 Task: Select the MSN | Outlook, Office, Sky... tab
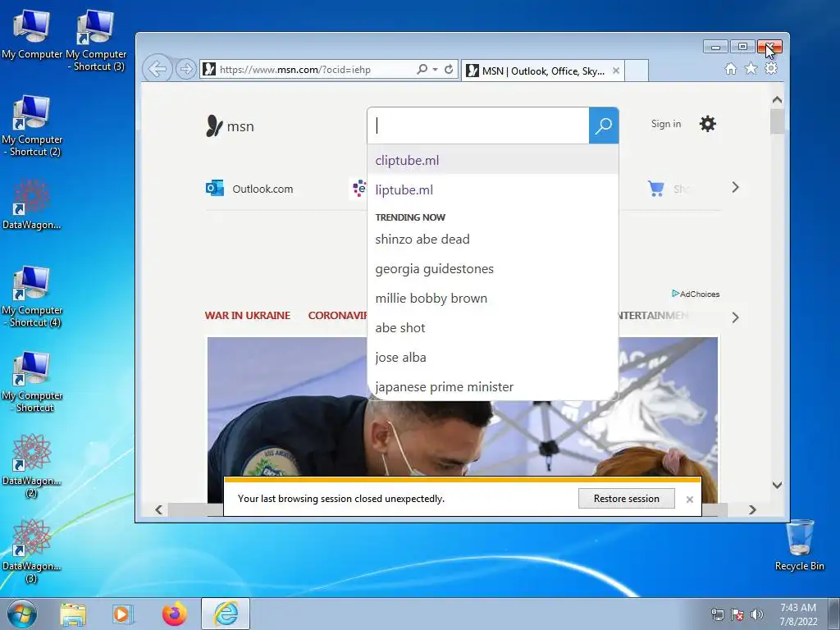click(542, 71)
